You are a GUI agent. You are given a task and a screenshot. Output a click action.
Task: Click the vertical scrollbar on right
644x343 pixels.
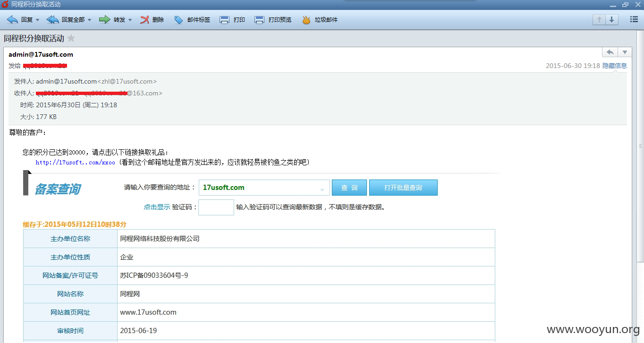click(640, 146)
